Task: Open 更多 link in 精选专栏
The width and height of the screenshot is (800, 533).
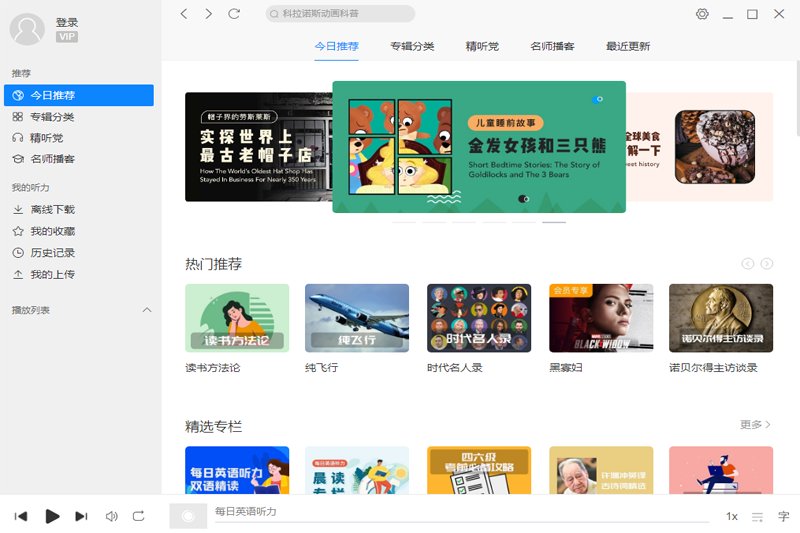Action: (x=755, y=425)
